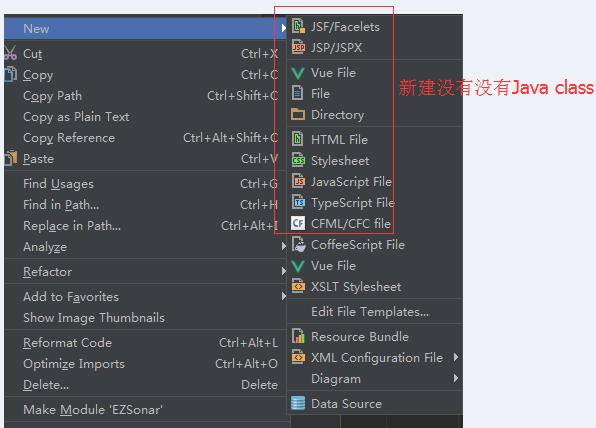
Task: Open the XML Configuration File submenu arrow
Action: [456, 357]
